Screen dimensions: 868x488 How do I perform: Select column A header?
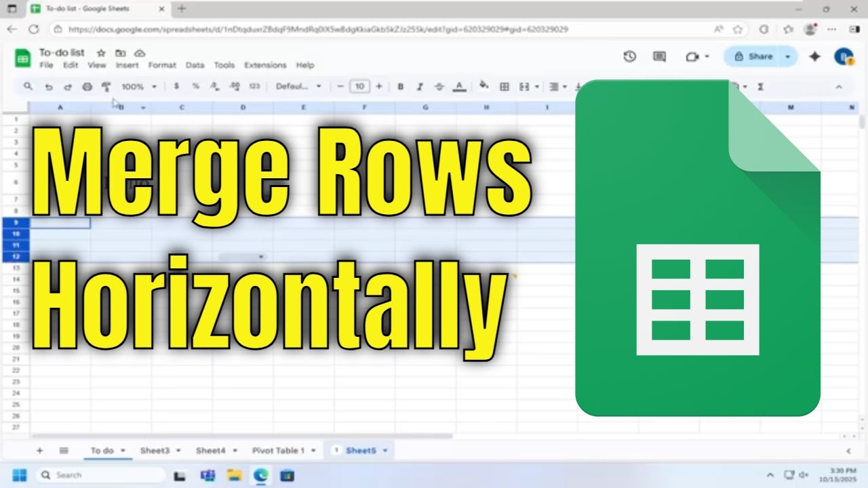[x=60, y=108]
